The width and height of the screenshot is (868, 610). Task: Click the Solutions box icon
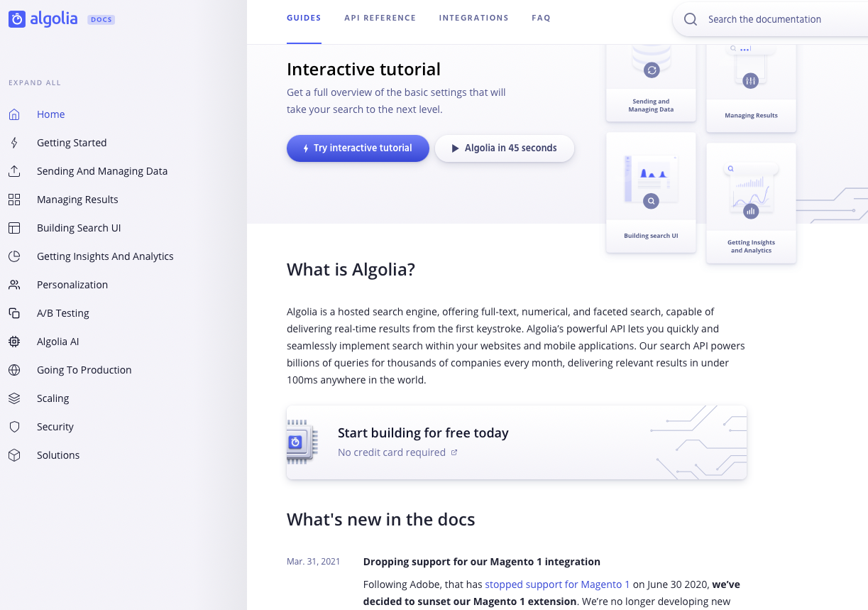14,455
